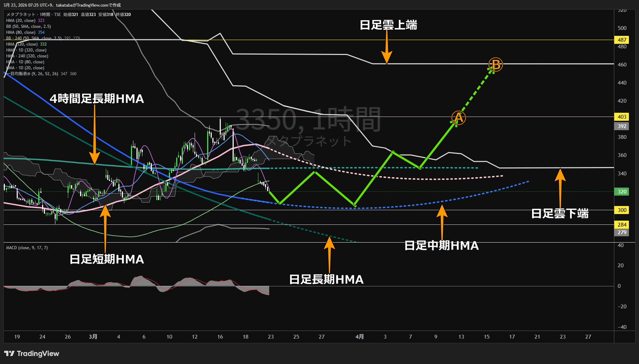This screenshot has height=364, width=639.
Task: Select the −40 tick on the MACD axis
Action: (x=622, y=327)
